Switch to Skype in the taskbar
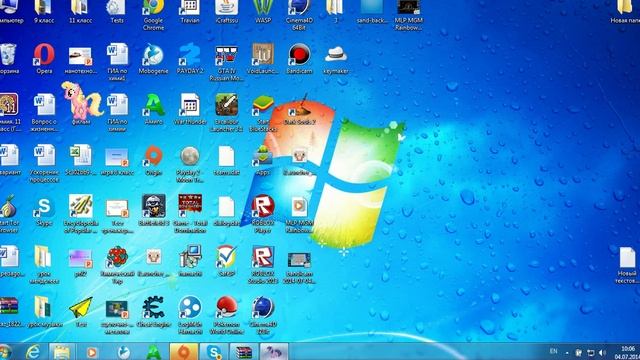The image size is (640, 360). coord(213,352)
